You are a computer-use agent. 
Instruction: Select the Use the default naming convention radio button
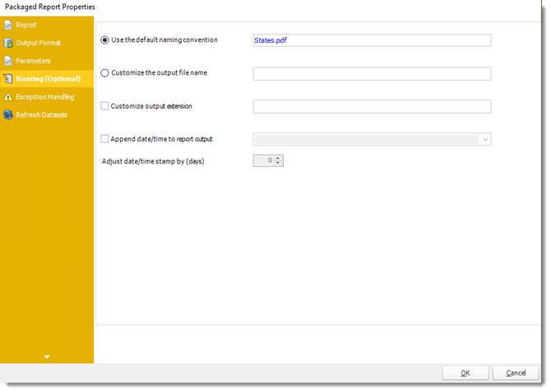tap(104, 40)
